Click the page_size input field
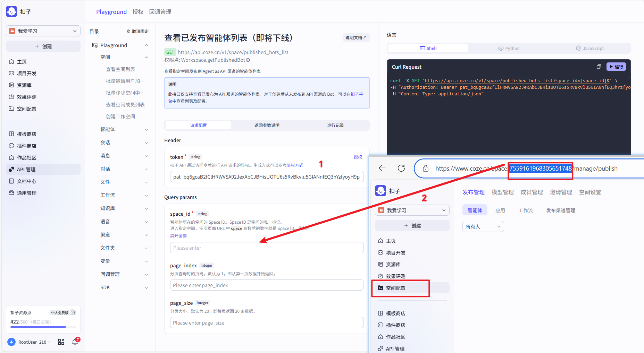 [267, 322]
